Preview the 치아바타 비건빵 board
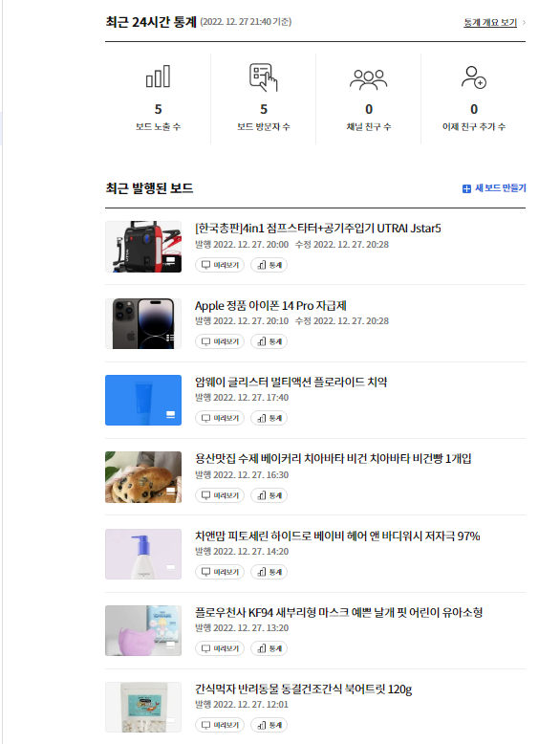Viewport: 560px width, 744px height. click(220, 495)
